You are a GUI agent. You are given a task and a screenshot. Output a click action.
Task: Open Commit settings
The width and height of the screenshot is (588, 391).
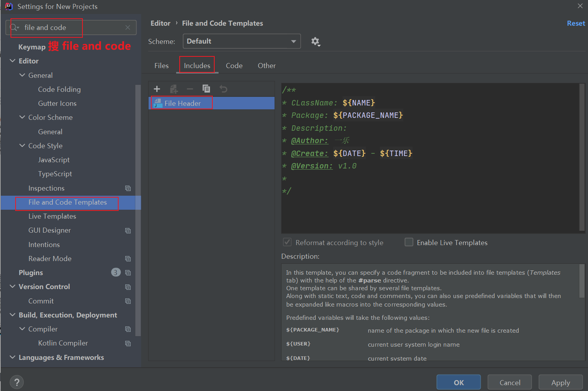41,301
